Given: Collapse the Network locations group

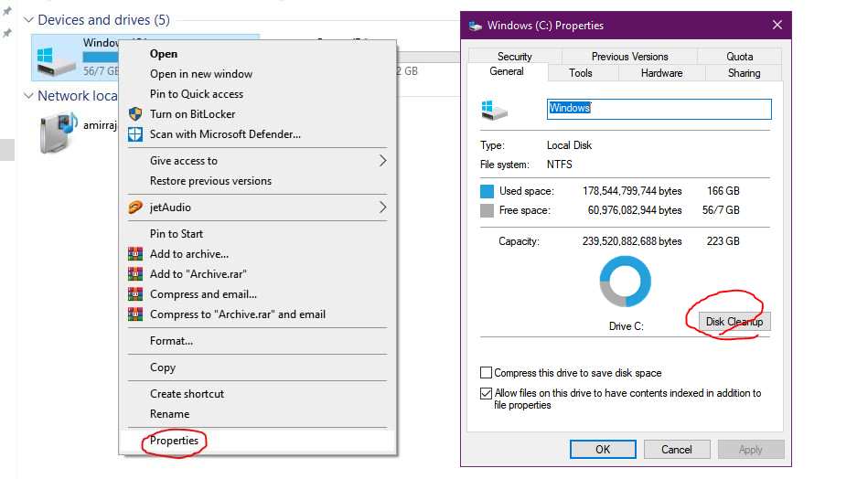Looking at the screenshot, I should (28, 96).
